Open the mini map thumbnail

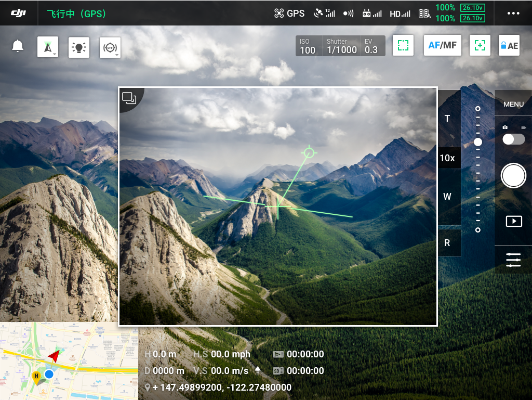coord(69,361)
